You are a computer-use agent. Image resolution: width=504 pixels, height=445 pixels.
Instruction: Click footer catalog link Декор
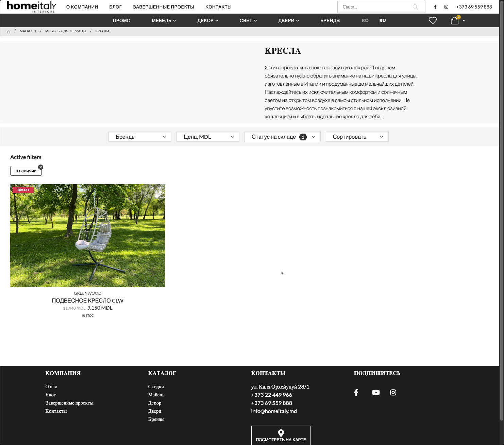coord(155,403)
